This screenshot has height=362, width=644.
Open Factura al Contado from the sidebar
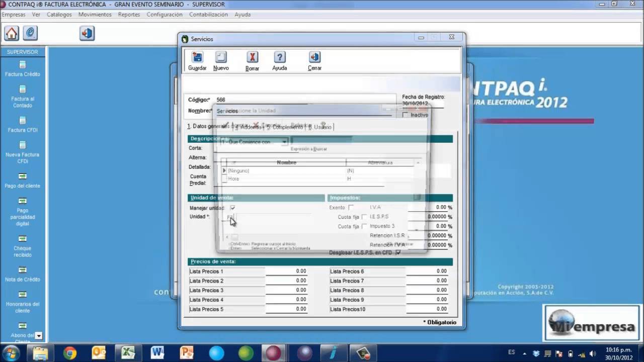(x=23, y=97)
